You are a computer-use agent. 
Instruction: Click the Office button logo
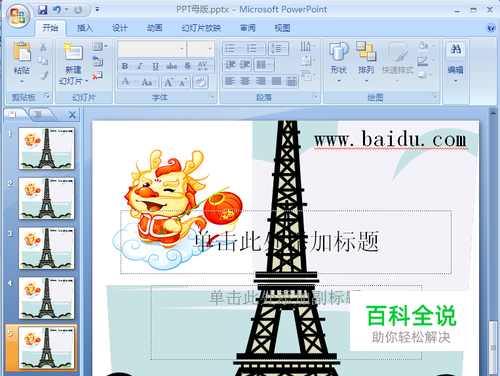[x=18, y=16]
